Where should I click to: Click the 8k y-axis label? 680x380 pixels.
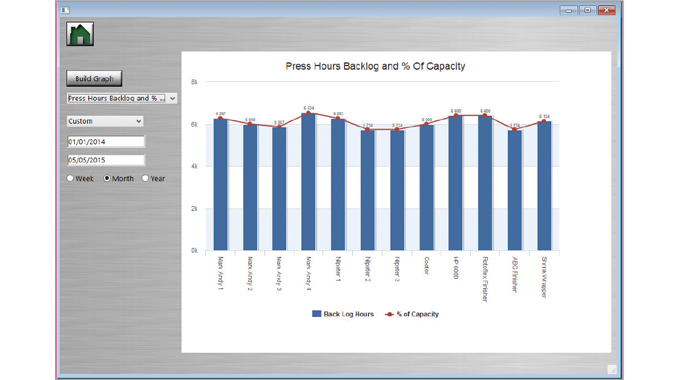pyautogui.click(x=194, y=82)
